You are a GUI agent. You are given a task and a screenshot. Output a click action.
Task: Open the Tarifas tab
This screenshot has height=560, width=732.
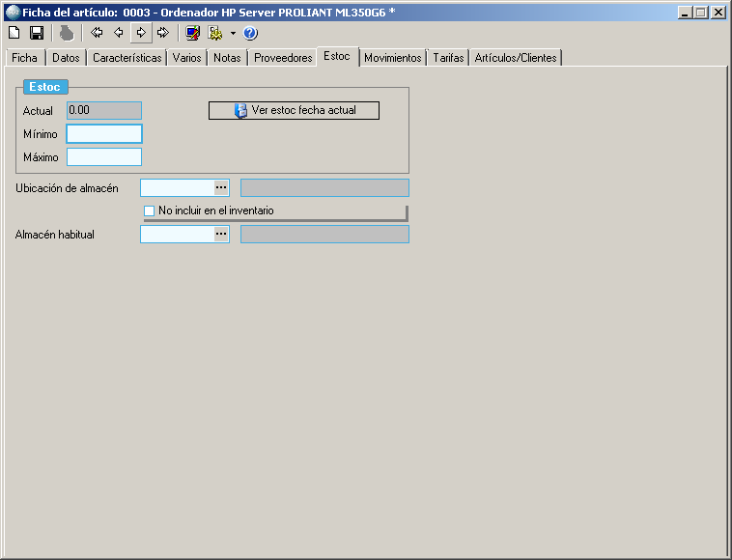click(x=448, y=58)
